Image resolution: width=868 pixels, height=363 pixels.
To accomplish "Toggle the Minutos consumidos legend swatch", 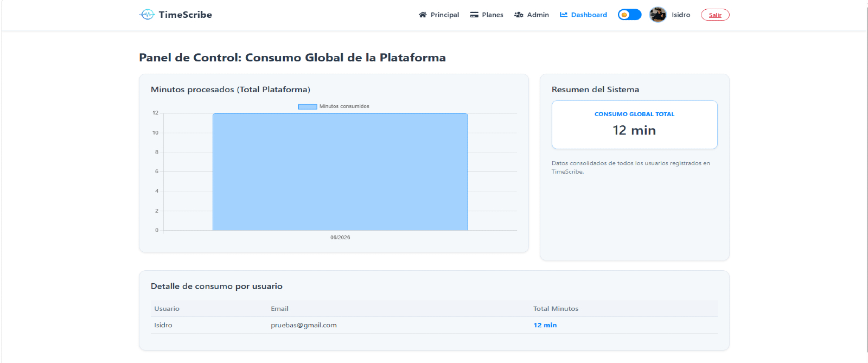I will point(308,106).
